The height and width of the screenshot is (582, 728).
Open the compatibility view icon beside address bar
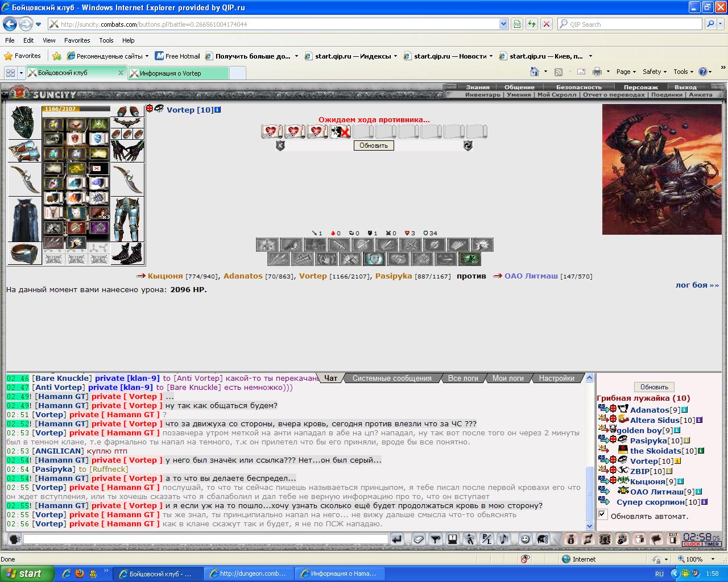click(517, 24)
